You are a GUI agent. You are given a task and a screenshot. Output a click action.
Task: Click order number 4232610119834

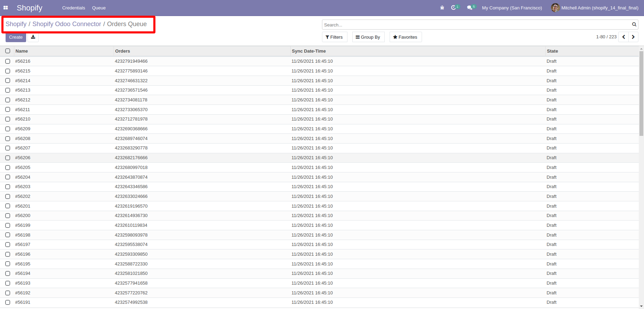coord(131,225)
